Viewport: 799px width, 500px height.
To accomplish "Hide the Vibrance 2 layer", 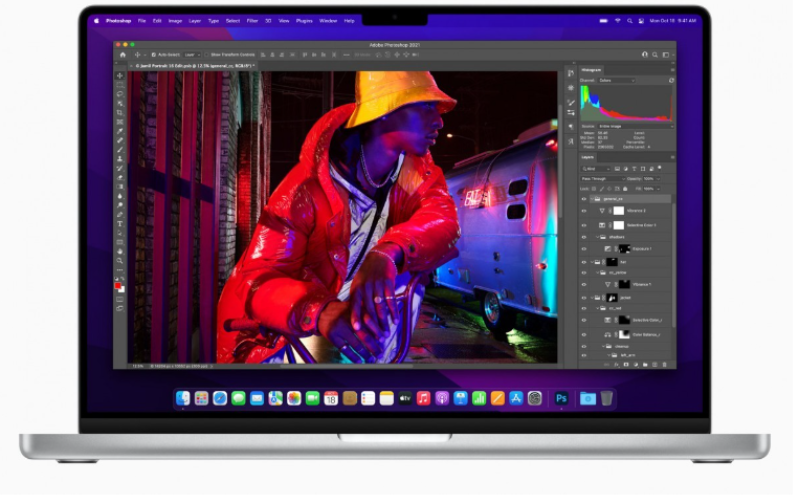I will coord(584,210).
